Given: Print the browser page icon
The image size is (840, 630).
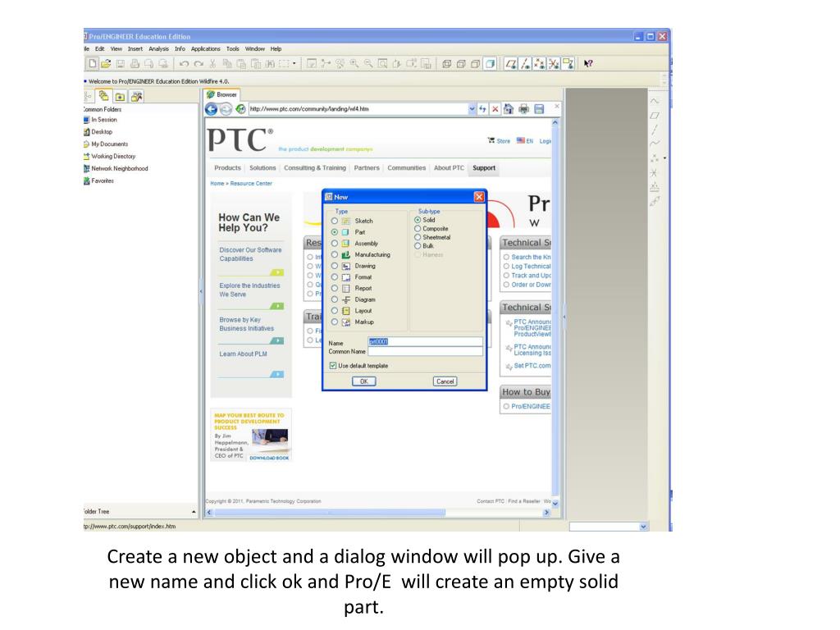Looking at the screenshot, I should (524, 109).
